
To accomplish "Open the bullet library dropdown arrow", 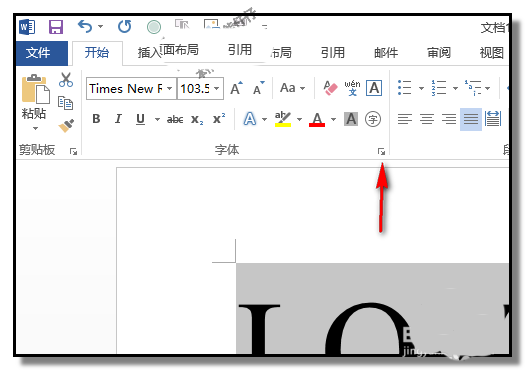I will pos(422,88).
